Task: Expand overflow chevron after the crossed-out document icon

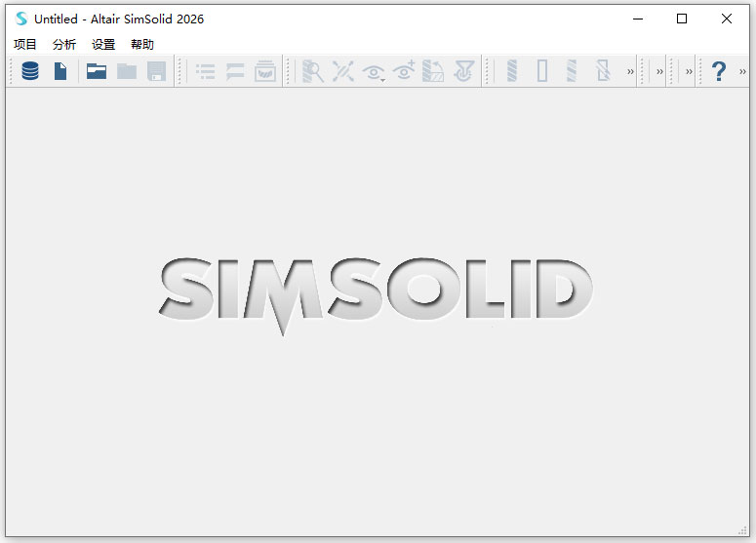Action: click(x=630, y=72)
